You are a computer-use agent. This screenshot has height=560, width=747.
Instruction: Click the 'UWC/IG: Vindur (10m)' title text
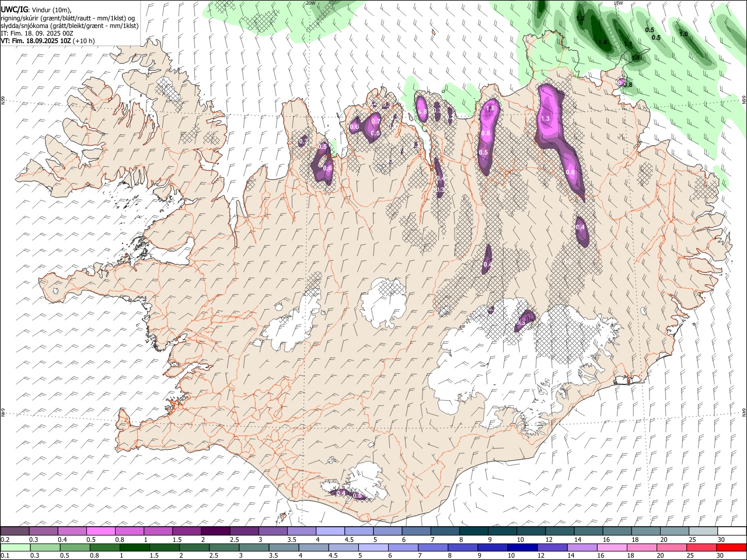click(x=36, y=10)
